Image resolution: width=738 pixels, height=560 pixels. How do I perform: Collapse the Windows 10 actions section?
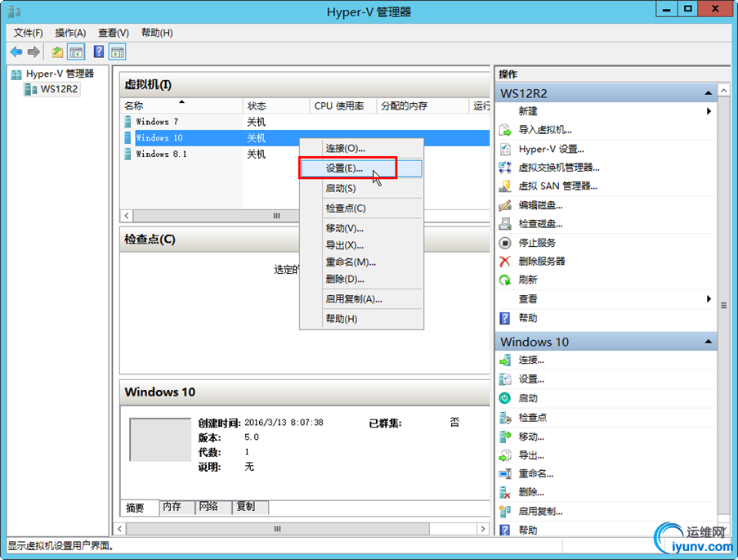pyautogui.click(x=708, y=342)
